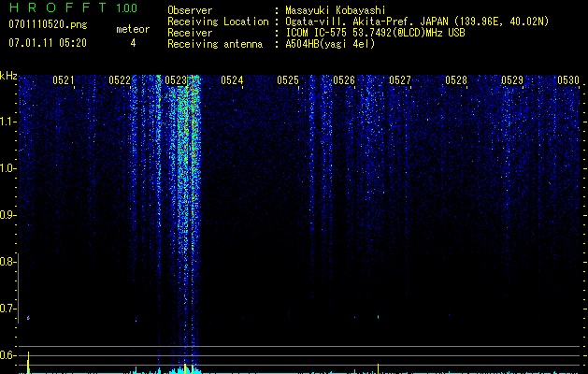This screenshot has width=588, height=374.
Task: Click the Receiving Location label
Action: tap(218, 22)
